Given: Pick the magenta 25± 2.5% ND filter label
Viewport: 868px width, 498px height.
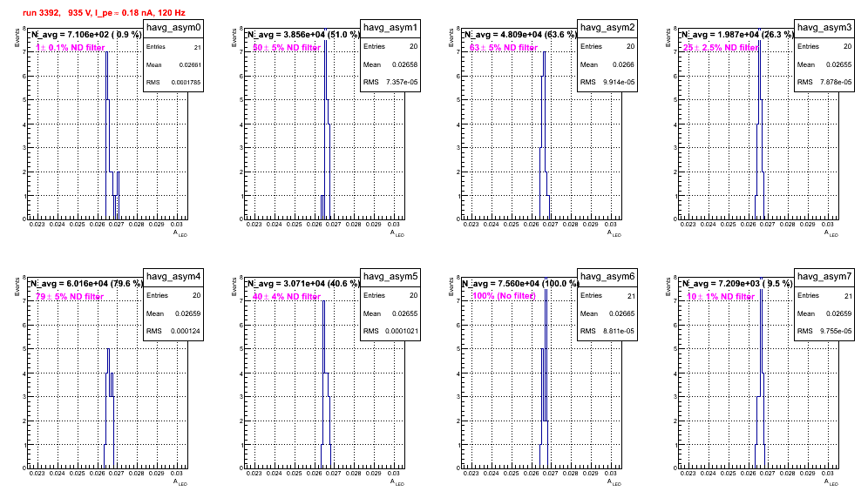Looking at the screenshot, I should (721, 48).
